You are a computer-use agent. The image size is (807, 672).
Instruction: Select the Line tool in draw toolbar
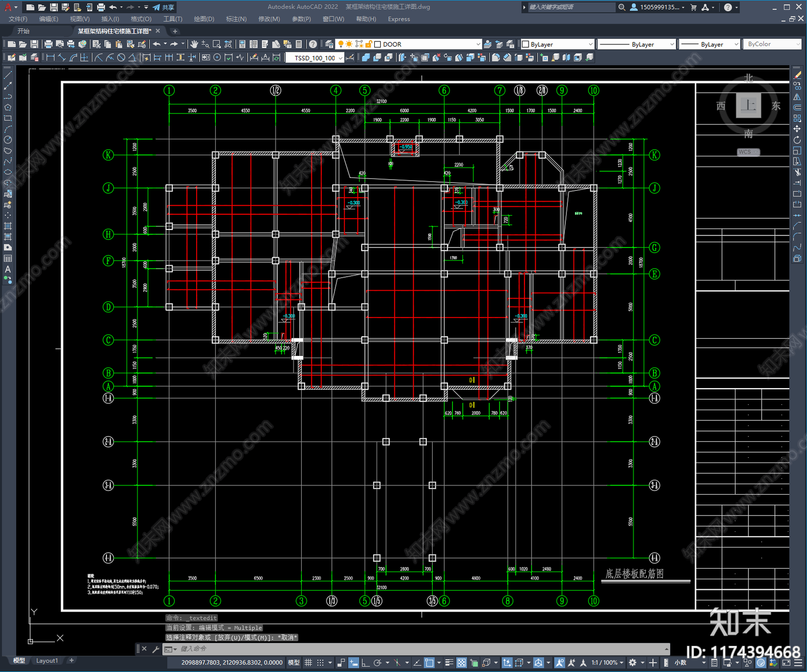click(x=8, y=75)
